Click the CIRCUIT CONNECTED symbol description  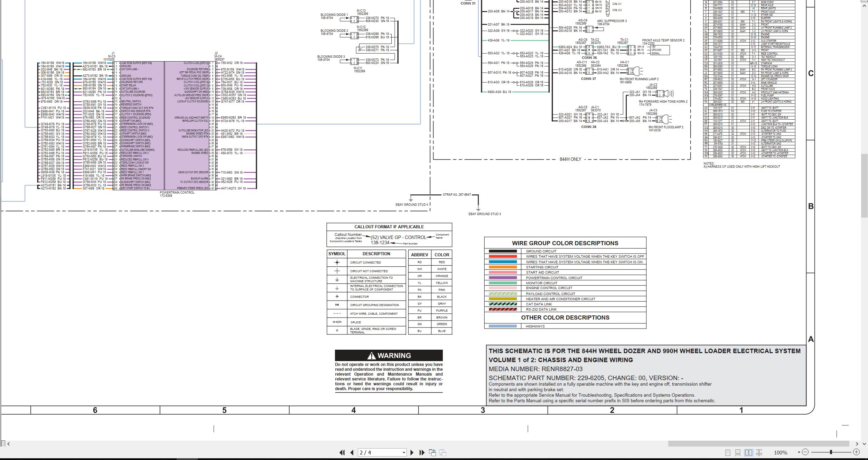[365, 263]
